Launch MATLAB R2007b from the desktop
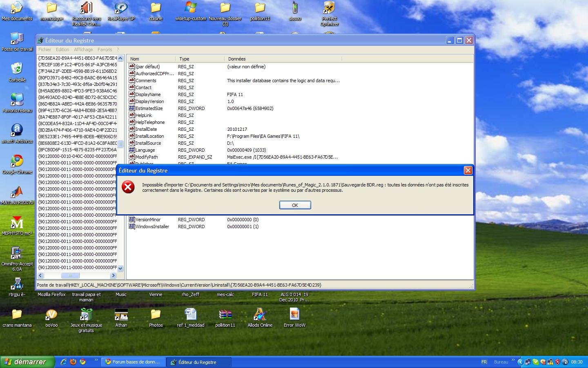 coord(17,192)
